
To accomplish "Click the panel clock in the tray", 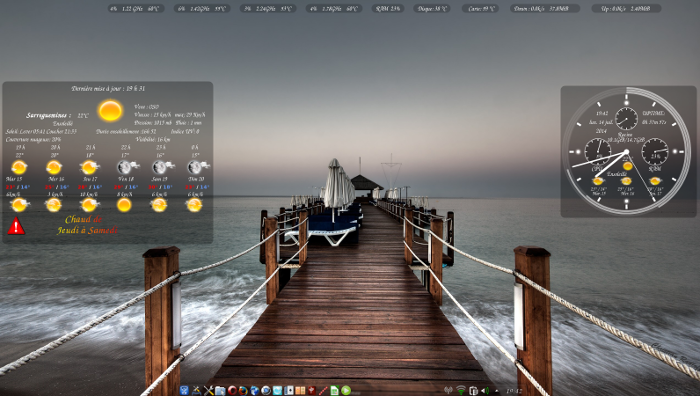I will (x=514, y=391).
